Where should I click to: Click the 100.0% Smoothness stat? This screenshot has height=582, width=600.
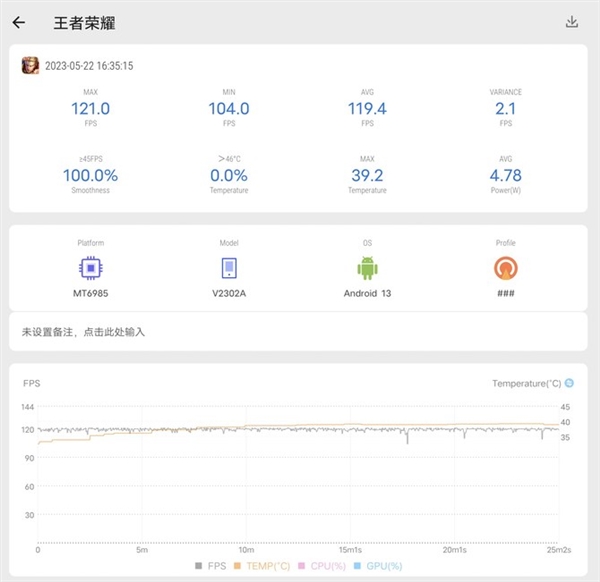(90, 175)
